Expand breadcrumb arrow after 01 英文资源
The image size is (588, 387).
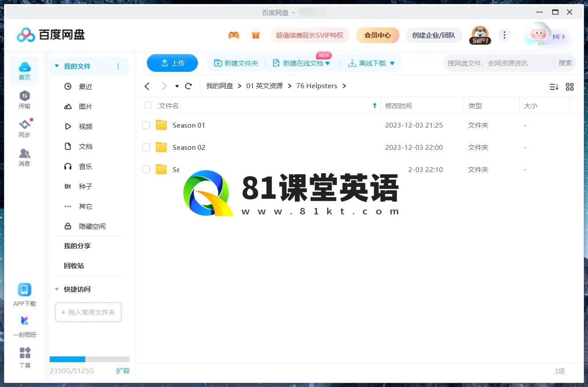point(290,86)
